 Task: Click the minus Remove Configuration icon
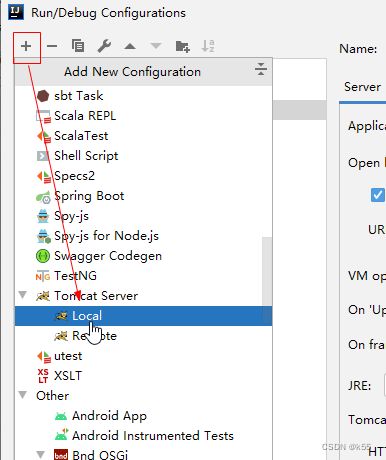[x=52, y=46]
